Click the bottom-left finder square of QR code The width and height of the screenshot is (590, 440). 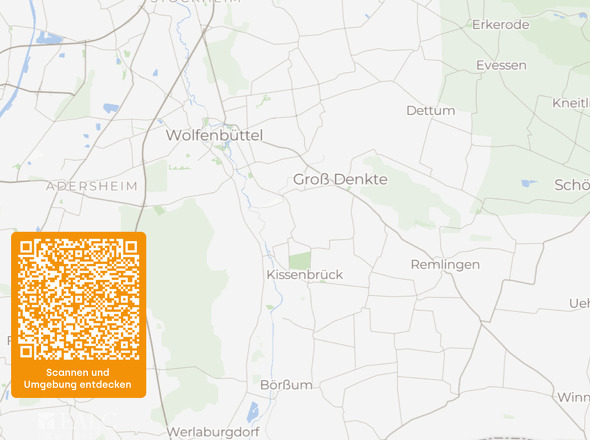pyautogui.click(x=26, y=352)
